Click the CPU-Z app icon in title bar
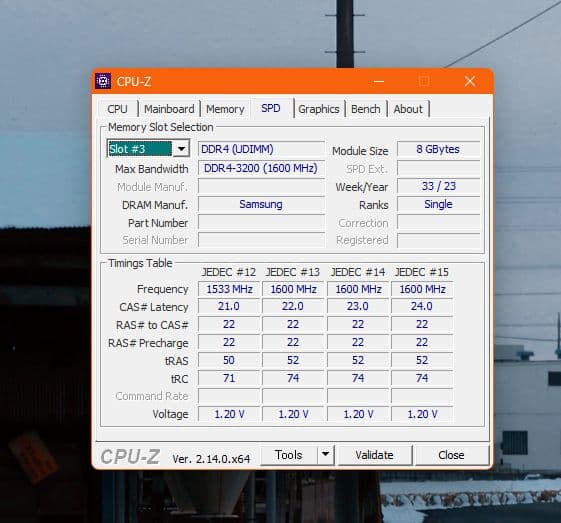 (103, 81)
